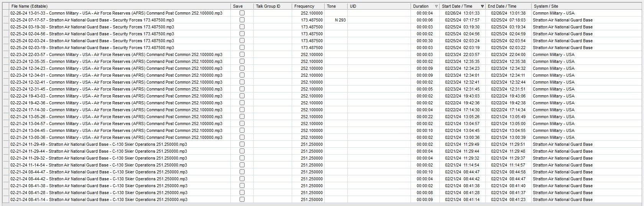Click Talk Group ID cell of 02-26-24 13-01-33 row
Screen dimensions: 644x206
pos(273,13)
